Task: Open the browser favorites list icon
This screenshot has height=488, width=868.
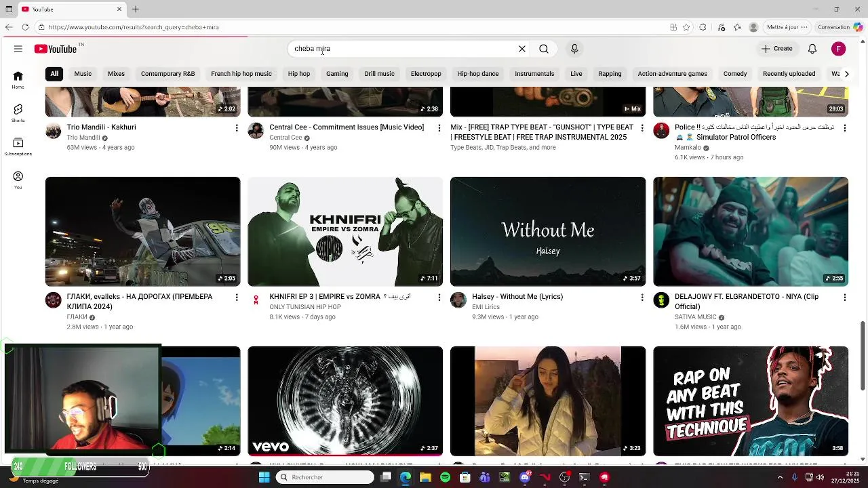Action: (737, 27)
